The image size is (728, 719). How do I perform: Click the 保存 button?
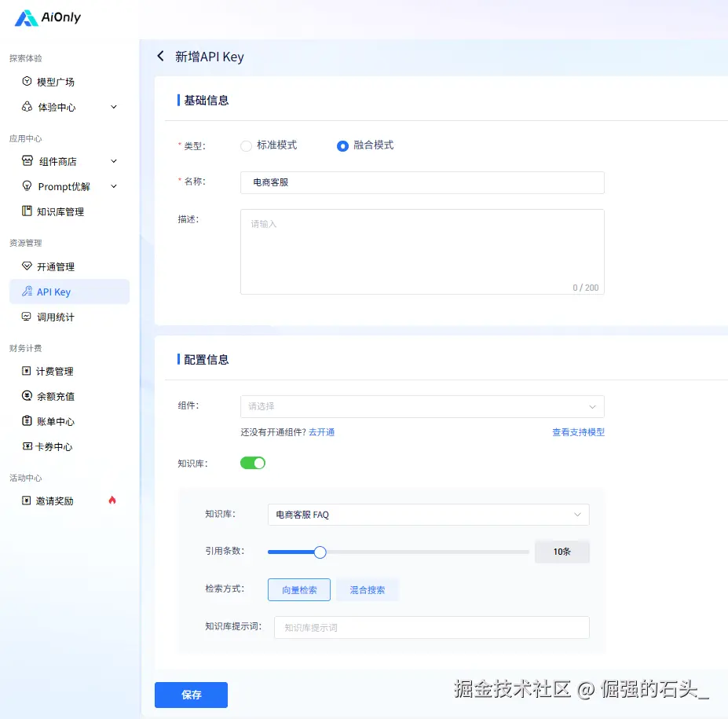[x=191, y=695]
